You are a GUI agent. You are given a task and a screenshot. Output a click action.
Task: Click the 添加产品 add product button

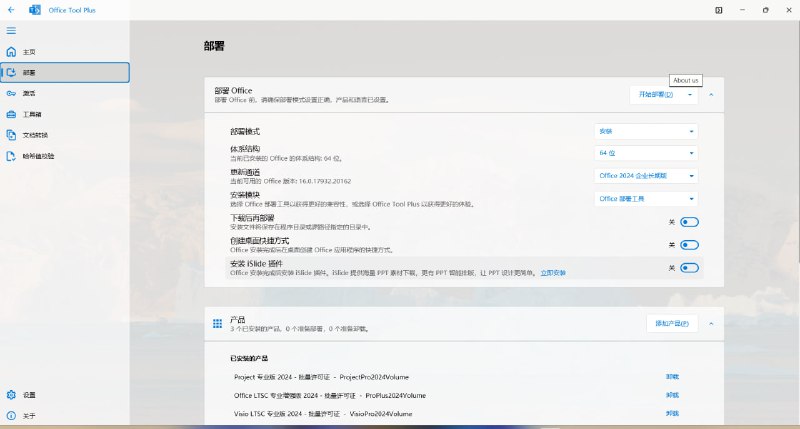(x=672, y=323)
